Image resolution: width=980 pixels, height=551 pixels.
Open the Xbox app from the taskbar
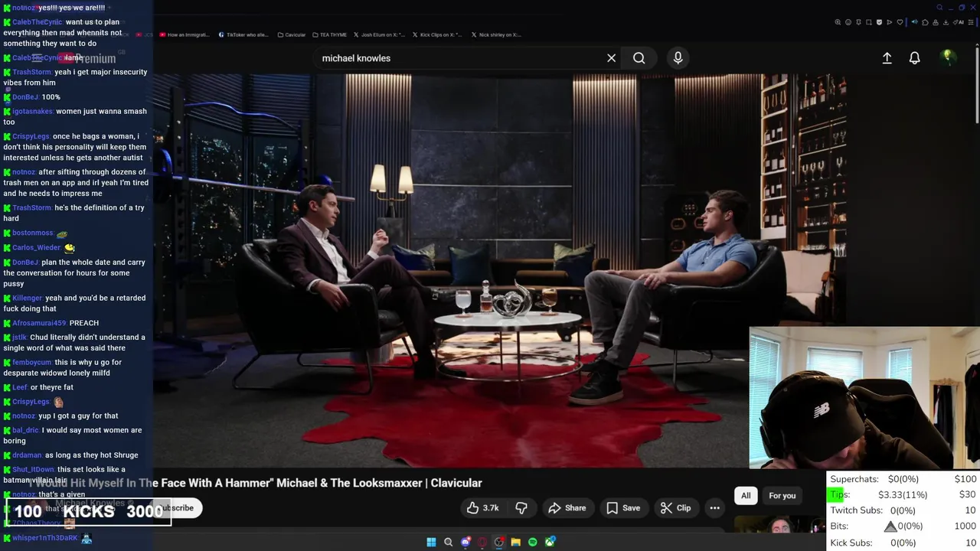(550, 543)
